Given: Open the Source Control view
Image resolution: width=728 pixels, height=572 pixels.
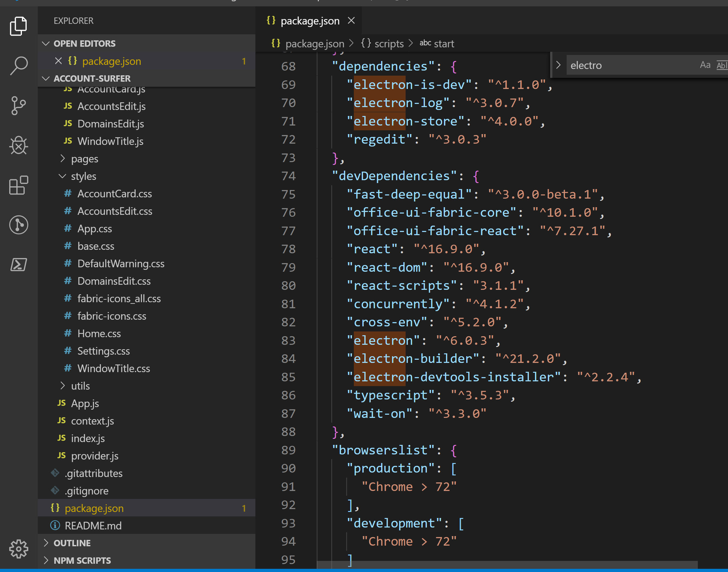Looking at the screenshot, I should pyautogui.click(x=18, y=106).
